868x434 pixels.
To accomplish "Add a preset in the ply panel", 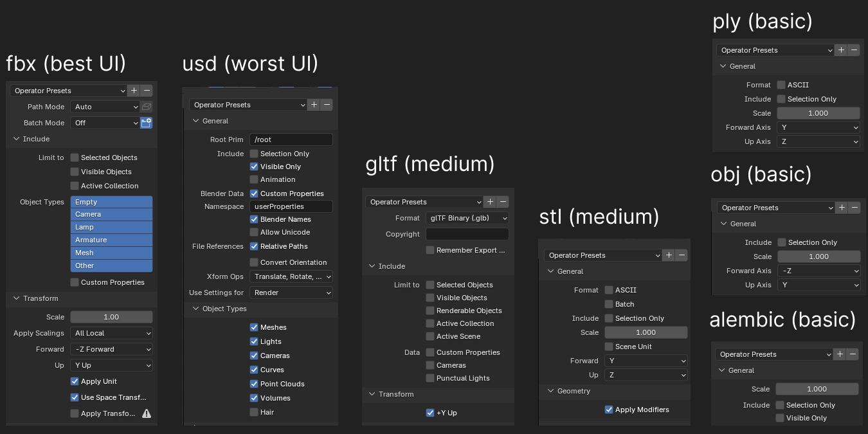I will (841, 50).
